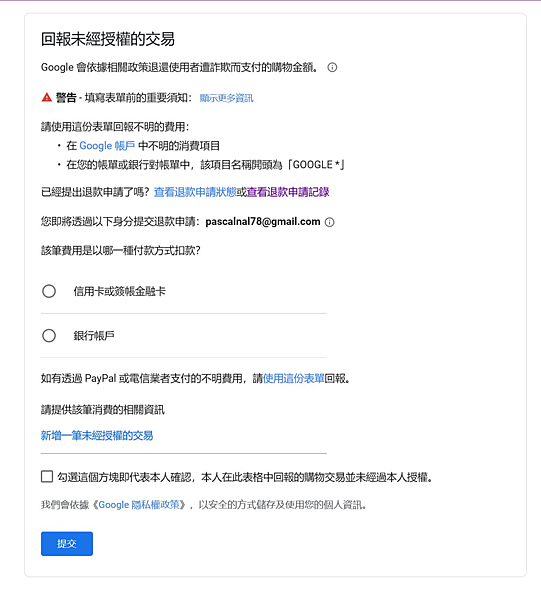Open the 查看退款申請狀態 link

[x=195, y=192]
